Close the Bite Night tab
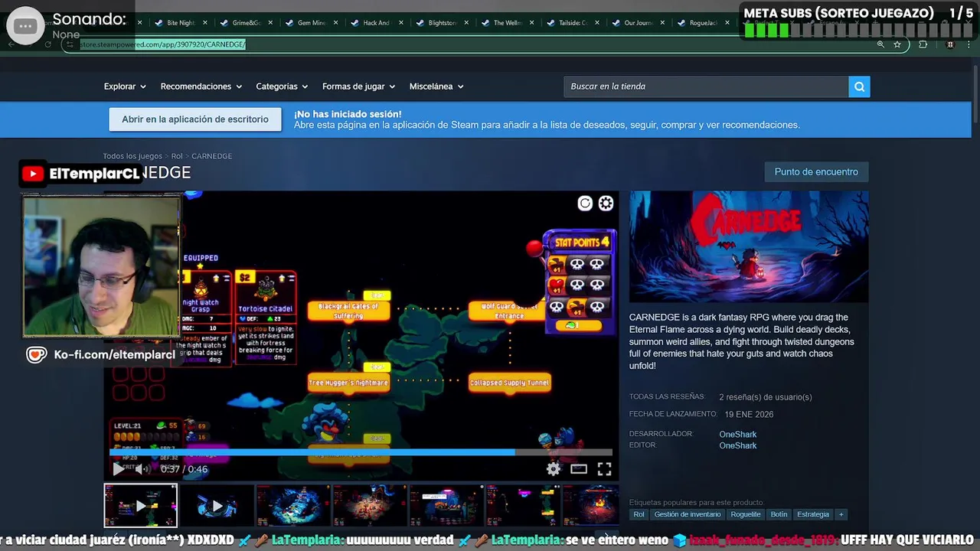This screenshot has height=551, width=980. pyautogui.click(x=204, y=23)
